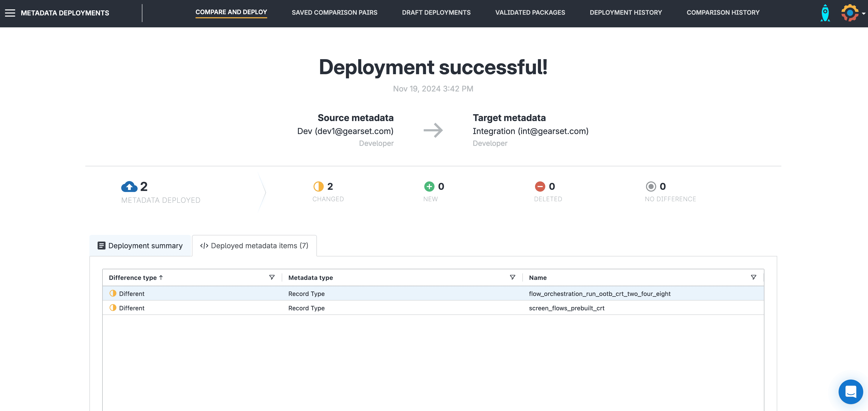Switch to Deployment summary tab
Viewport: 868px width, 411px height.
pos(140,246)
